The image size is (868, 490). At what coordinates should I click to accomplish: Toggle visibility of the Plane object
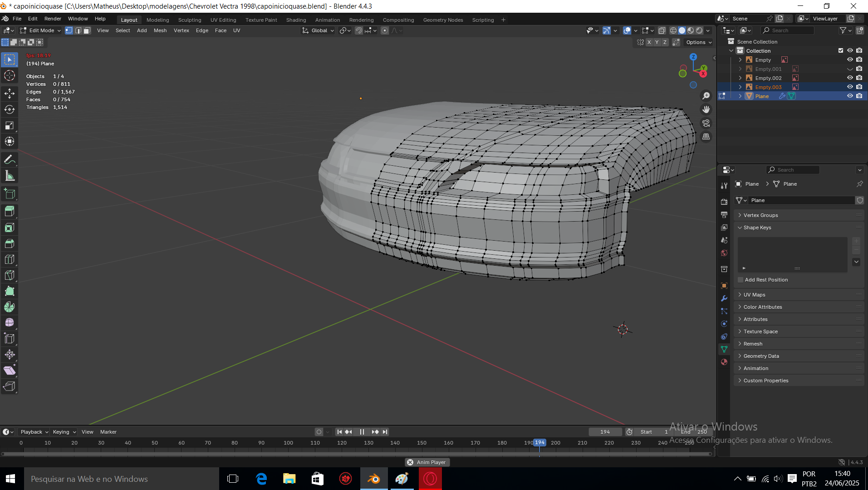[x=850, y=96]
